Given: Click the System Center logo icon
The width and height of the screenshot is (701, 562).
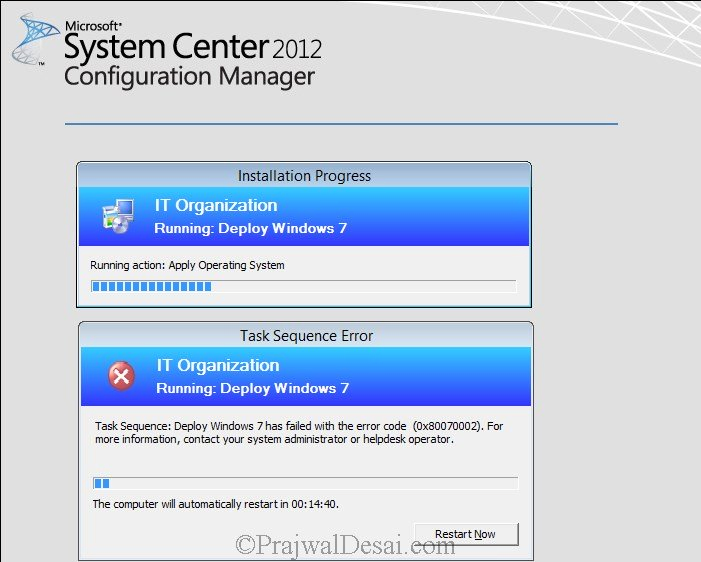Looking at the screenshot, I should [35, 39].
